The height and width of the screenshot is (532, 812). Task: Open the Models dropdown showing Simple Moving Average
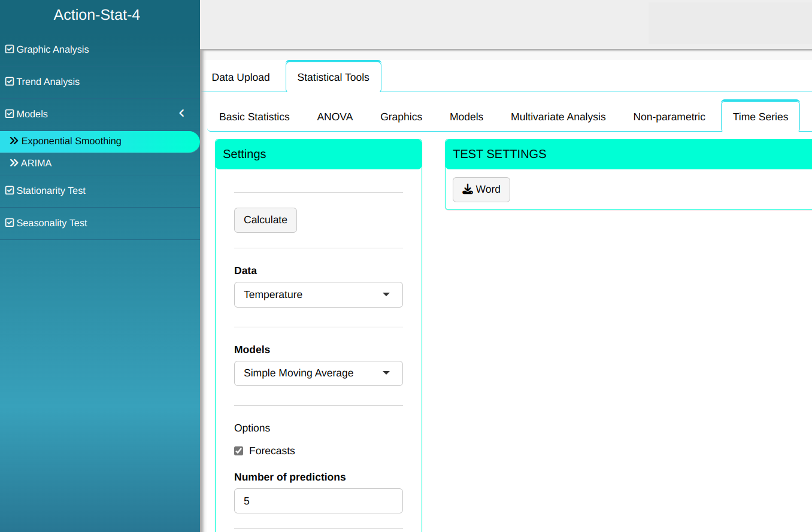(x=318, y=373)
